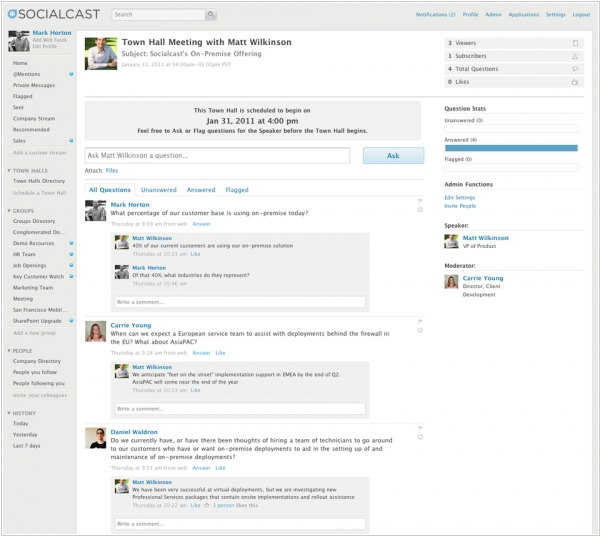Open Applications in the top menu
Screen dimensions: 600x536
coord(523,15)
